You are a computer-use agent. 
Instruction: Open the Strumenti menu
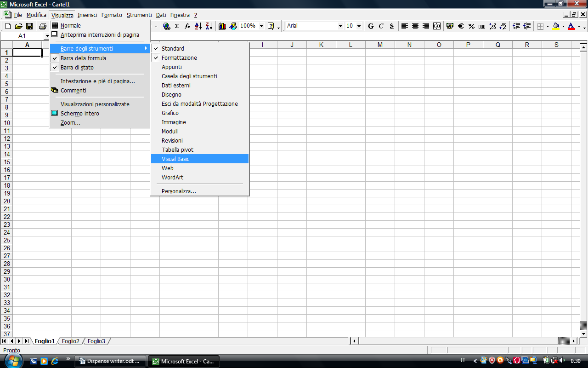[x=139, y=15]
